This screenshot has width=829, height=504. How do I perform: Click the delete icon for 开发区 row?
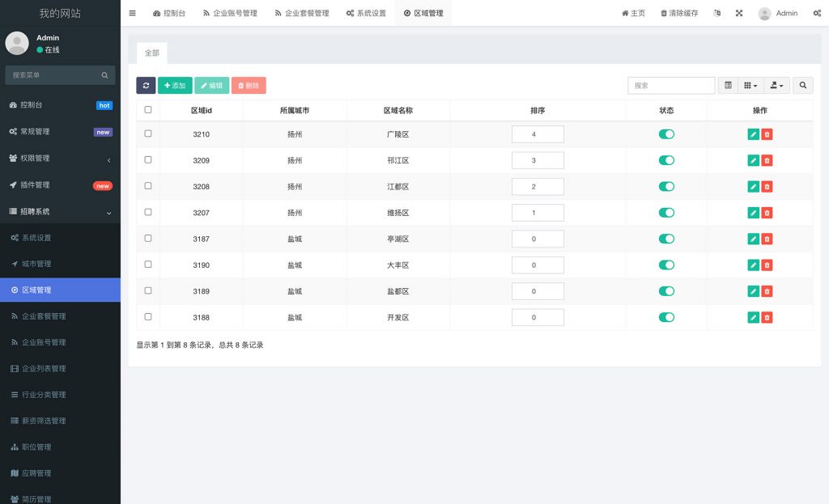[x=767, y=317]
